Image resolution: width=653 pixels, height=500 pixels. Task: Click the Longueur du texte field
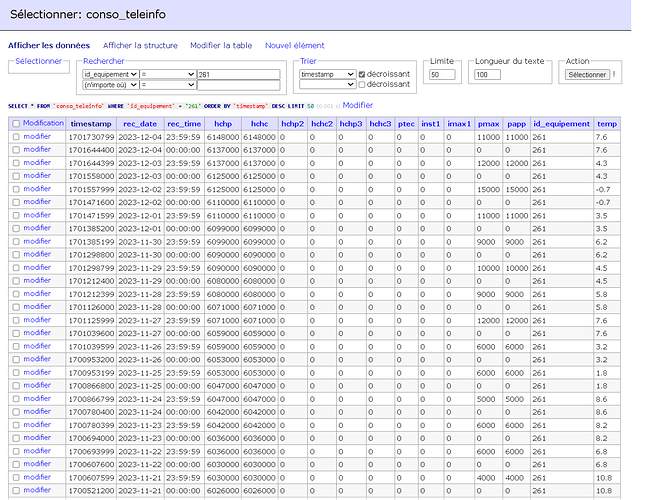[487, 75]
